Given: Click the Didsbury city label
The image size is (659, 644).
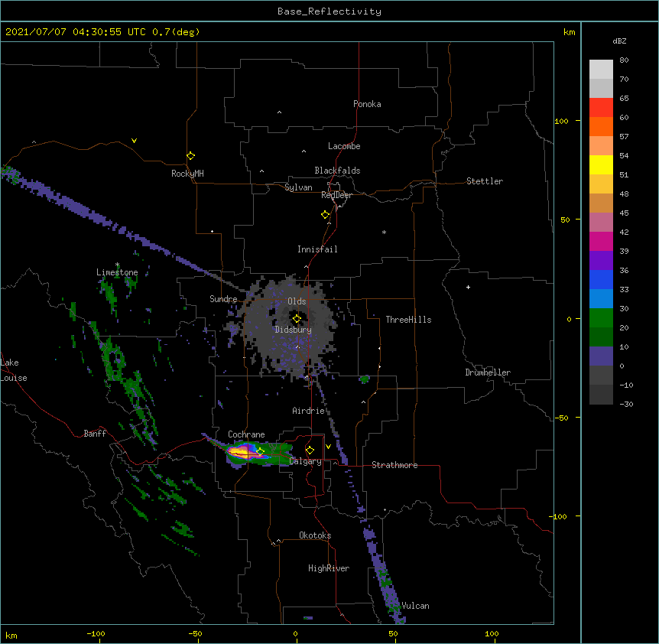Looking at the screenshot, I should point(294,330).
